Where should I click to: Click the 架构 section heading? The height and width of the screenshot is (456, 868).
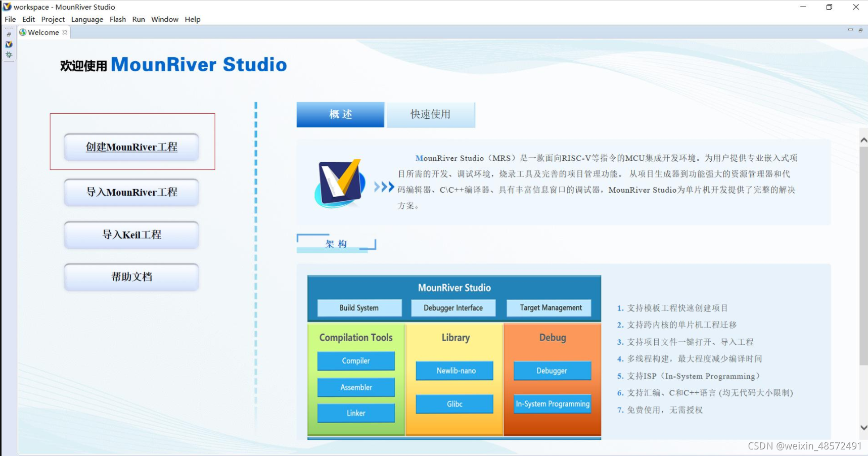pyautogui.click(x=336, y=244)
